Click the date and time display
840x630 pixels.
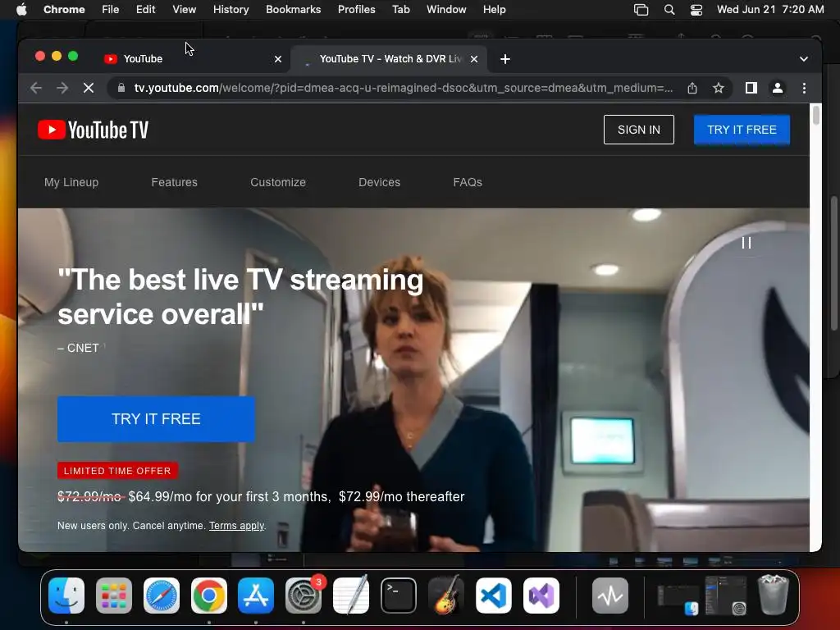(x=770, y=10)
